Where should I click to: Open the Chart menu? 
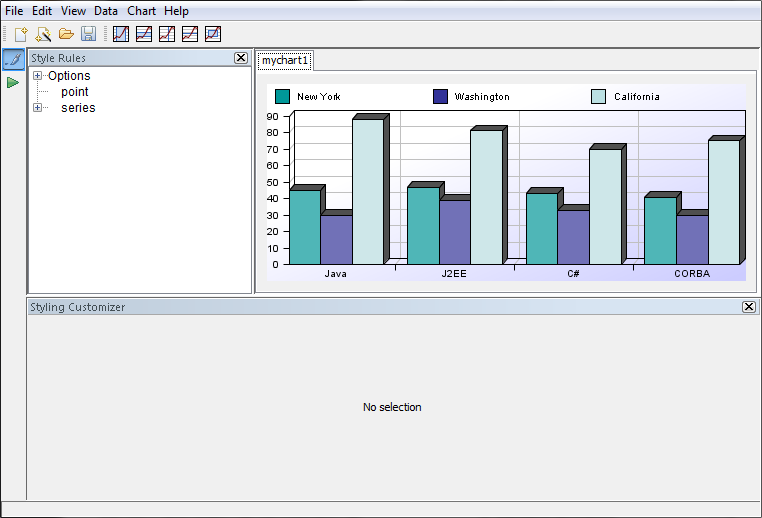[x=141, y=11]
